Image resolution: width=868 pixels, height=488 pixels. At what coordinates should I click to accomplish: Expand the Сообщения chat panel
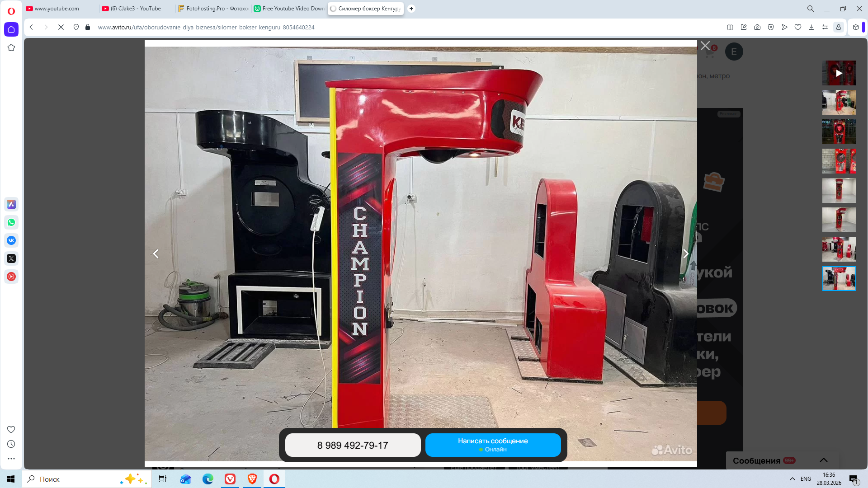click(823, 460)
